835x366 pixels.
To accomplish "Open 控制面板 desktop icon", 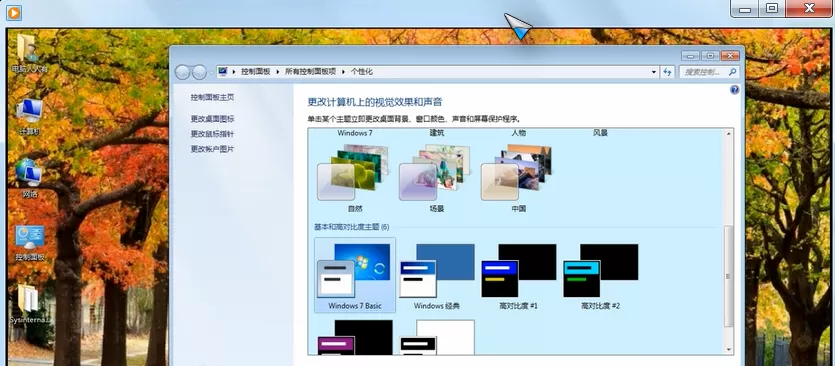I will (x=30, y=243).
